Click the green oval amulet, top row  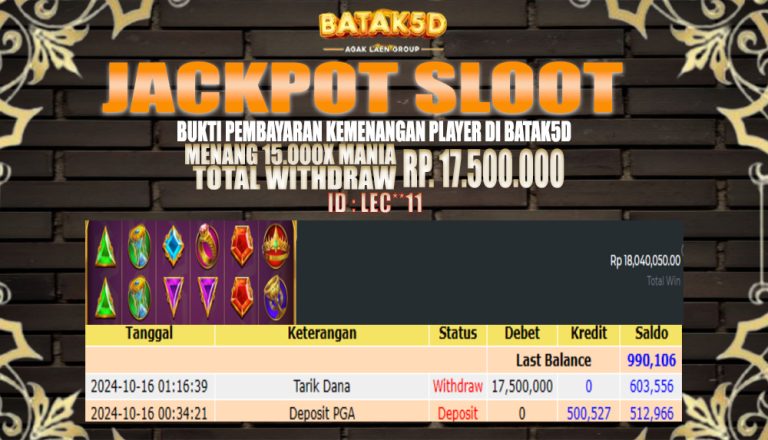click(139, 246)
